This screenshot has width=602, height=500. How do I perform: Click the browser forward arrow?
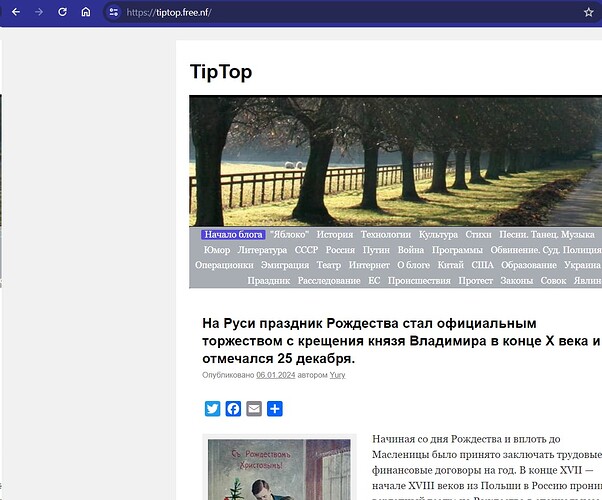(39, 12)
